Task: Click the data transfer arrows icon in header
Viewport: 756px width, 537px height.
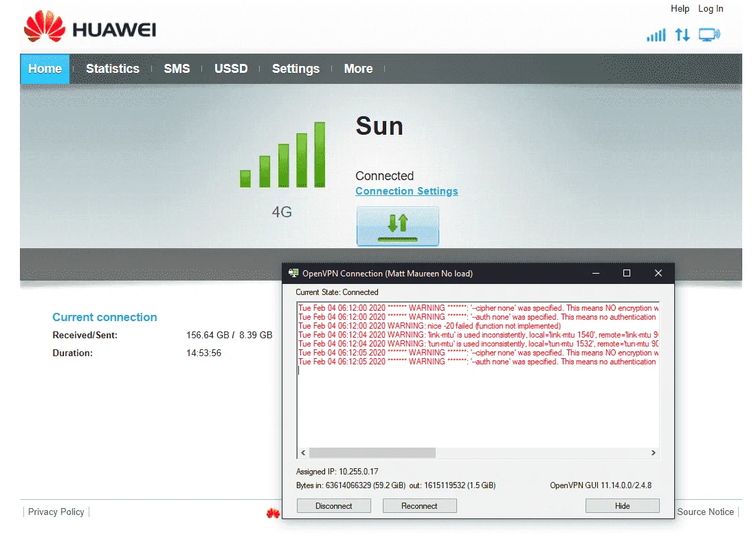Action: [x=682, y=35]
